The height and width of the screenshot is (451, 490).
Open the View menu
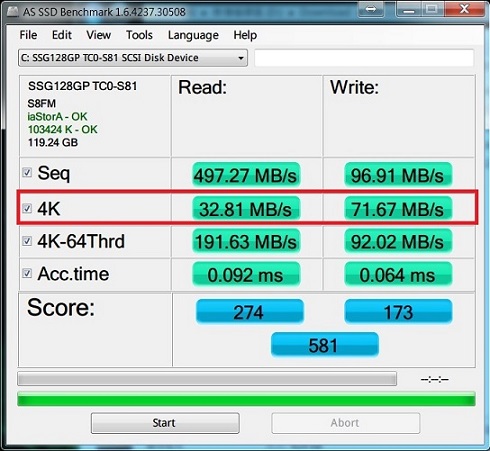(x=99, y=35)
